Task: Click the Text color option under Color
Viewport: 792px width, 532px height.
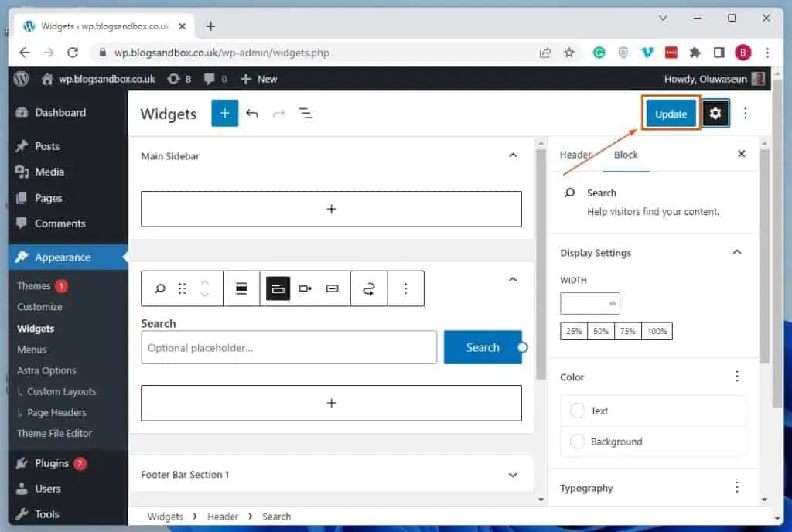Action: coord(599,411)
